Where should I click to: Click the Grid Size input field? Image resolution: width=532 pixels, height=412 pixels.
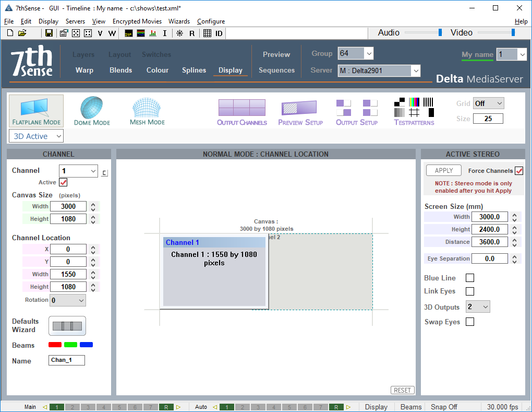488,119
